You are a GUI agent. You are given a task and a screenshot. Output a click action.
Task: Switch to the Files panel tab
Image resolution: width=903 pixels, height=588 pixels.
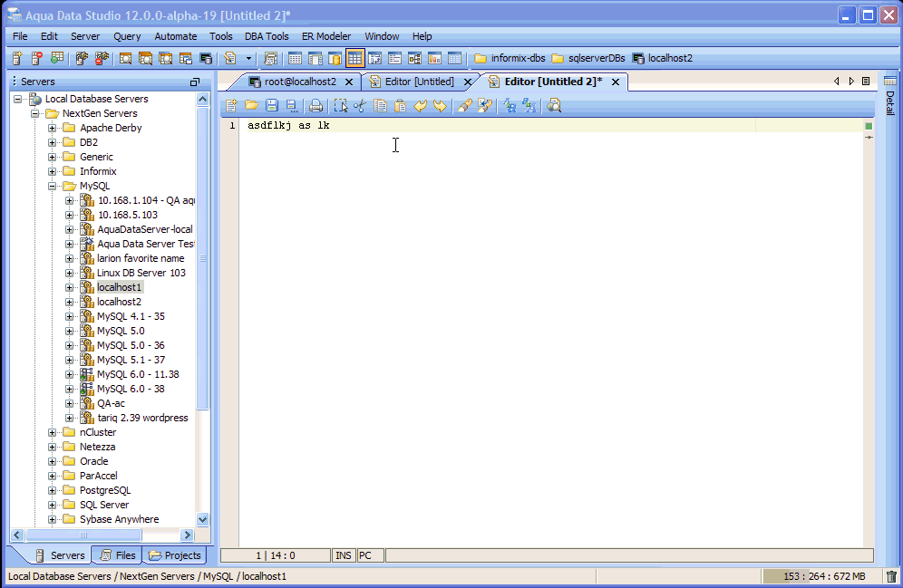pos(118,555)
